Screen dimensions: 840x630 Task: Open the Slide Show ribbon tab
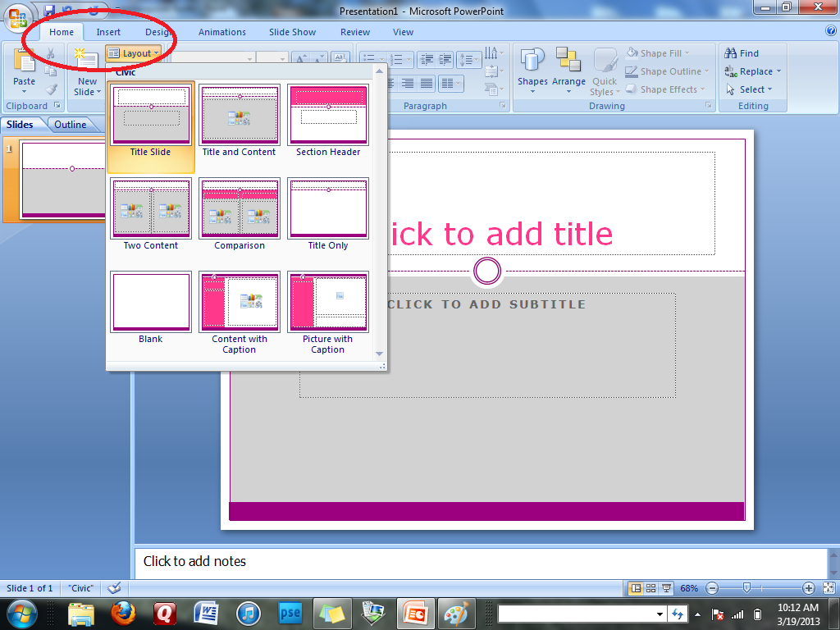293,32
